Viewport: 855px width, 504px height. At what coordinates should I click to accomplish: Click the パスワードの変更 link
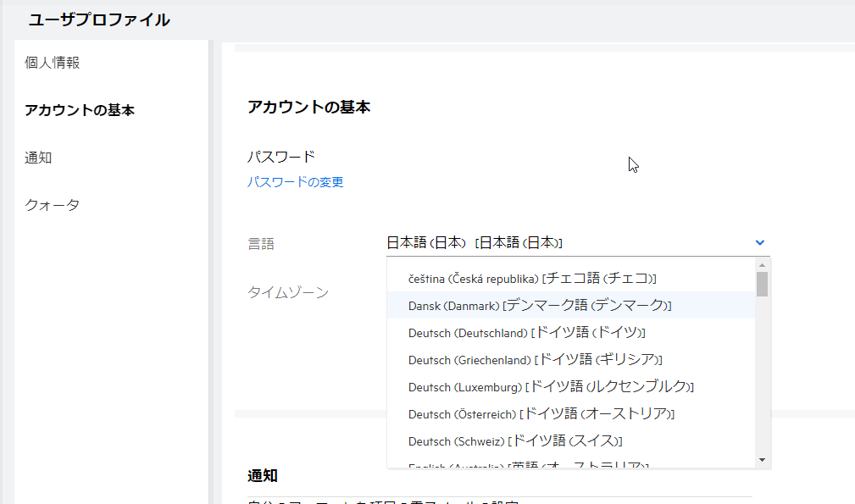tap(295, 182)
